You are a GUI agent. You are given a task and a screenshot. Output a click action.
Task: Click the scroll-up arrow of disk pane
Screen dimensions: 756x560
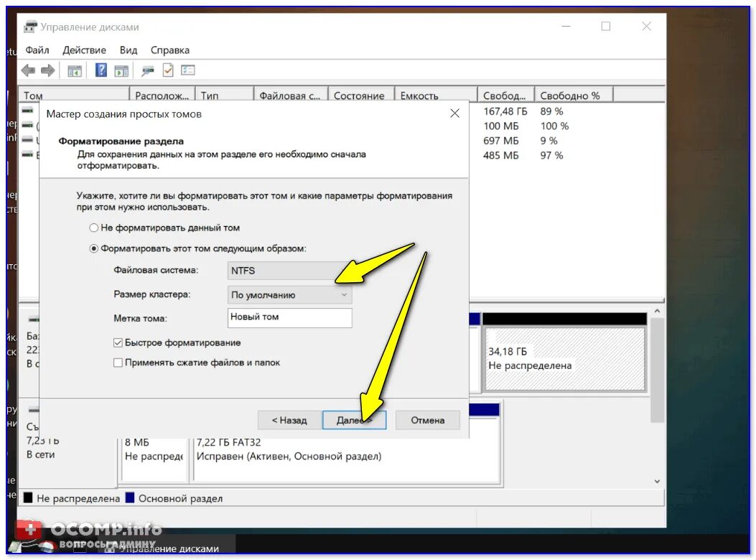[x=657, y=312]
